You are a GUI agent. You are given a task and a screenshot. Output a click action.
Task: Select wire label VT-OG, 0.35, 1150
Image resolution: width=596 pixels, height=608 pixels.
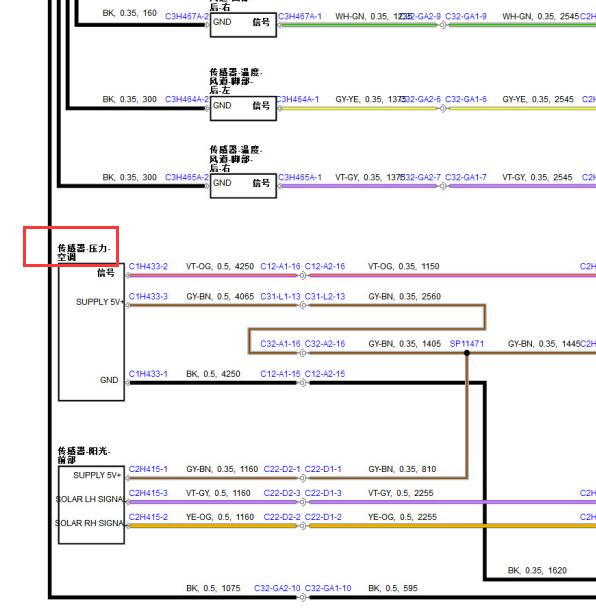pyautogui.click(x=404, y=266)
